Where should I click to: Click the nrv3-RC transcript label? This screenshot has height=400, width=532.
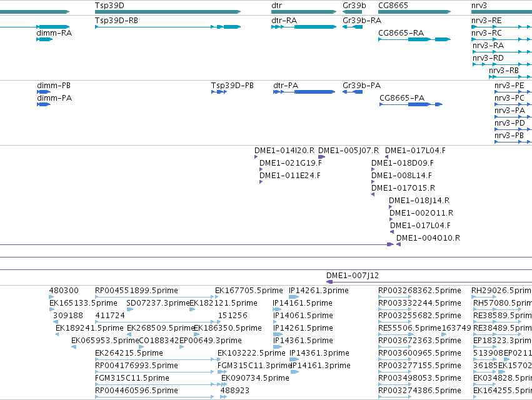[486, 33]
